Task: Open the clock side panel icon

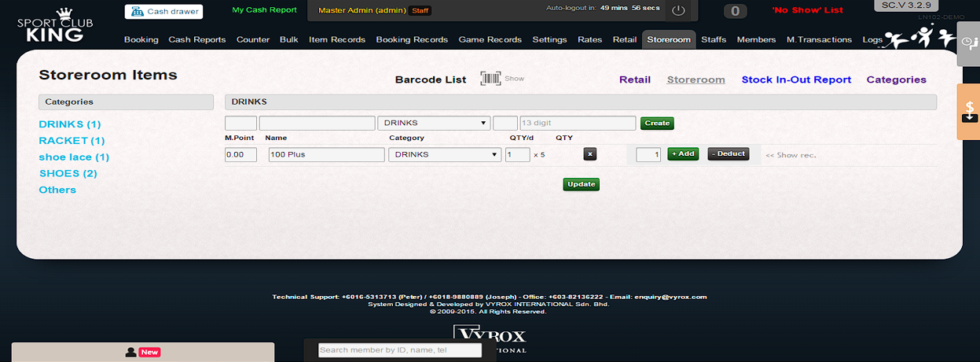Action: [x=967, y=42]
